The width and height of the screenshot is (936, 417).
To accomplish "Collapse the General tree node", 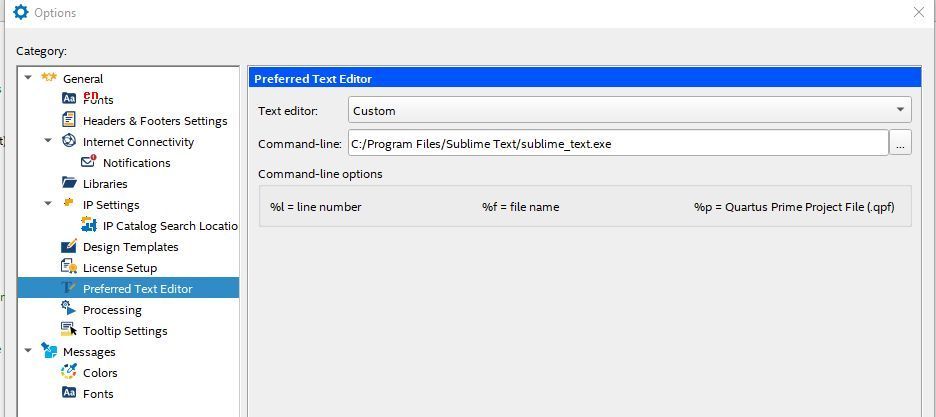I will click(28, 78).
